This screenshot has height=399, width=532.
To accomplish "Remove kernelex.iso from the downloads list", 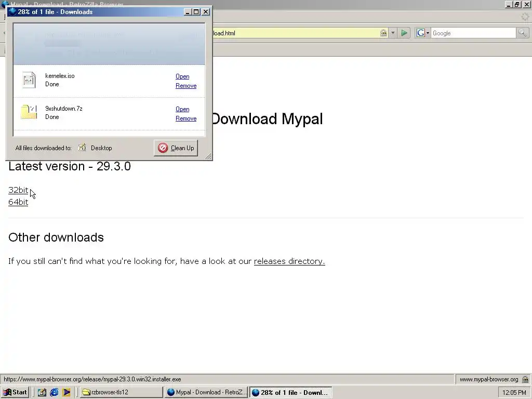I will pyautogui.click(x=186, y=86).
